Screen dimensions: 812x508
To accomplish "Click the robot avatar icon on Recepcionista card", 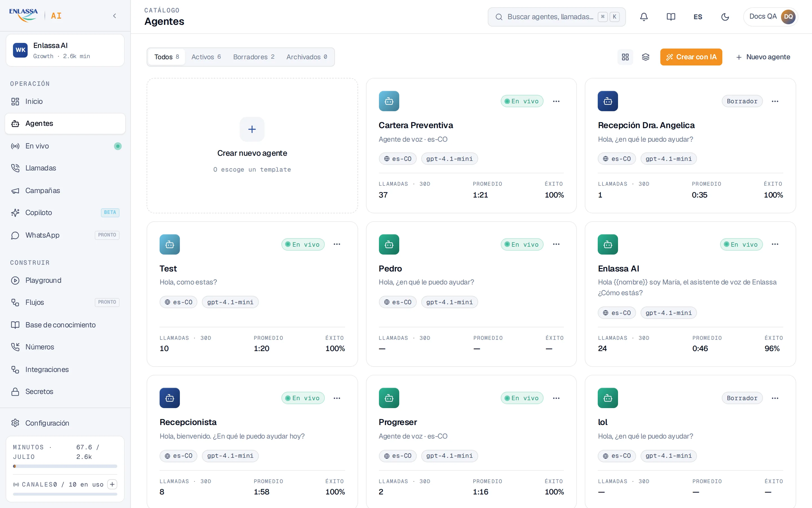I will [170, 398].
